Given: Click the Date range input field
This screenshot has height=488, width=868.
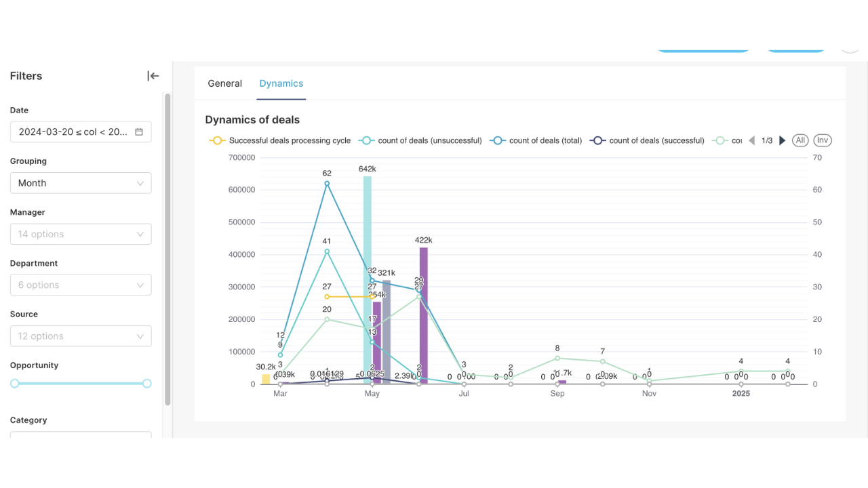Looking at the screenshot, I should pyautogui.click(x=73, y=132).
